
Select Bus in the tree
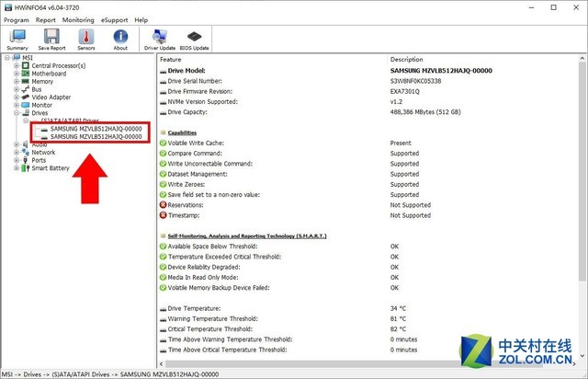37,89
